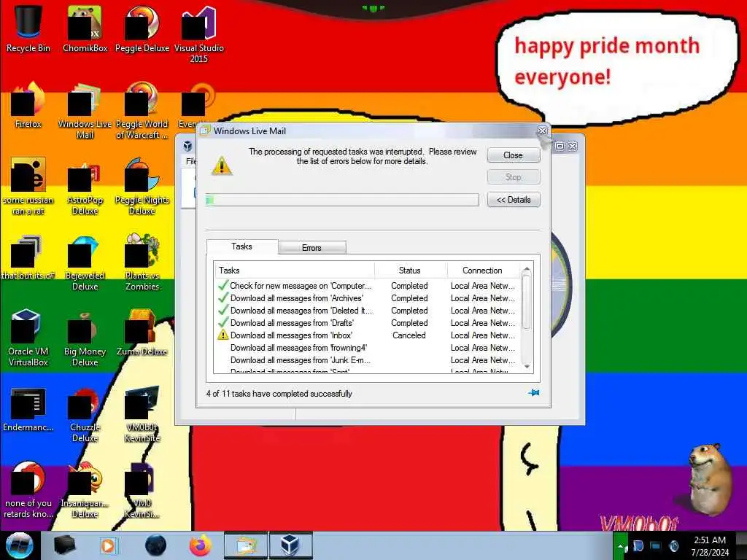This screenshot has width=747, height=560.
Task: Click '4 of 11 tasks have completed' text
Action: click(x=279, y=394)
